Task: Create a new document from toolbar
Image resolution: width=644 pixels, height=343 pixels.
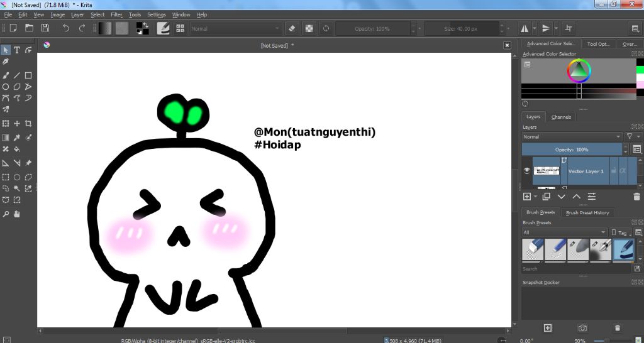Action: 13,28
